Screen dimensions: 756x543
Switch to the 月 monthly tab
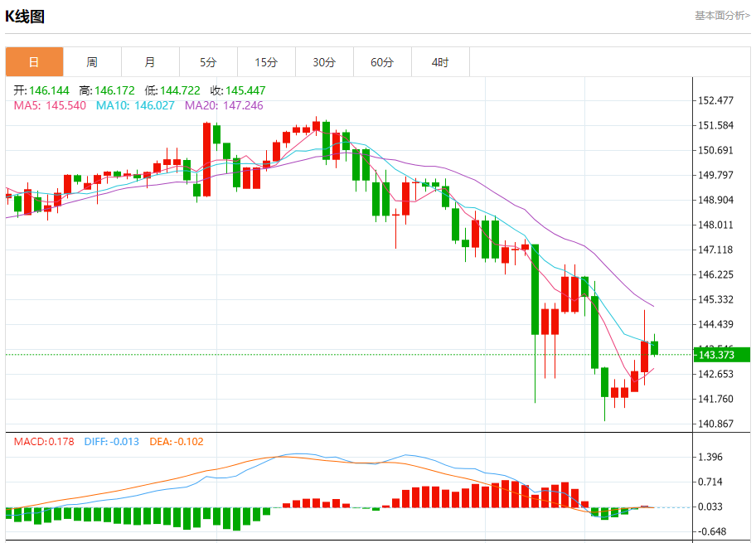150,61
